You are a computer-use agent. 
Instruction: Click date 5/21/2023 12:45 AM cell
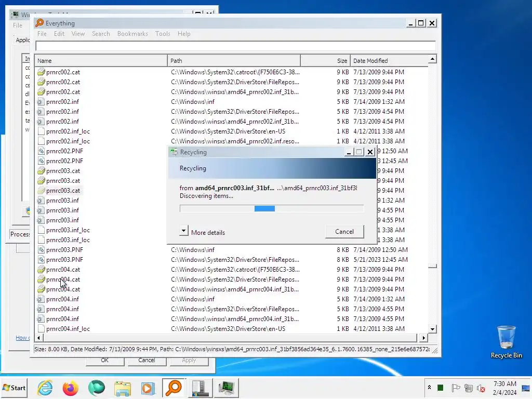[x=380, y=260]
